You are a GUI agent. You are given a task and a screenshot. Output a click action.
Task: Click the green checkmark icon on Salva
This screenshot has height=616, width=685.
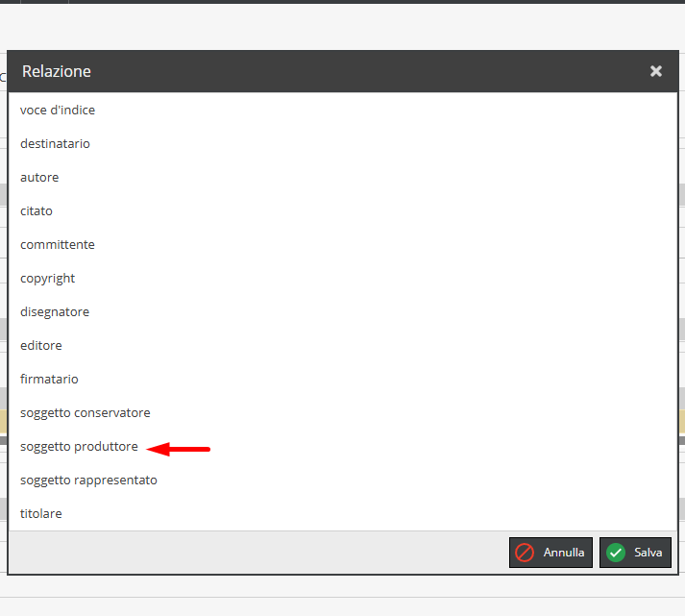[616, 553]
